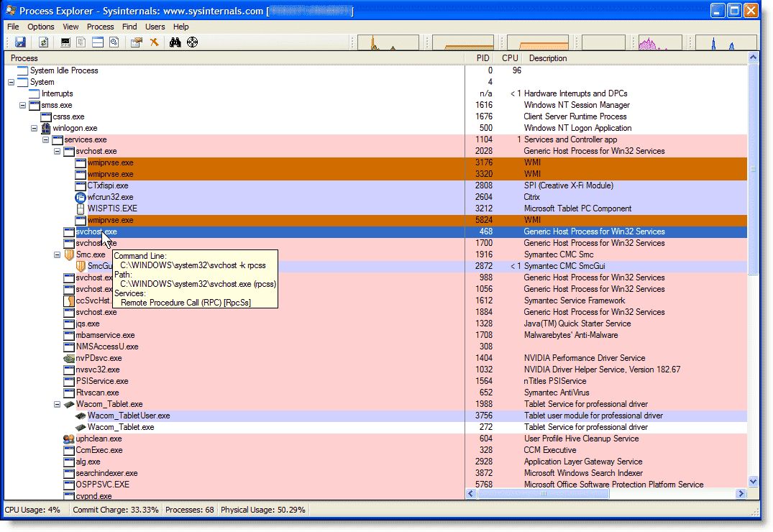The width and height of the screenshot is (773, 532).
Task: Click the horizontal scrollbar left arrow
Action: [x=471, y=494]
